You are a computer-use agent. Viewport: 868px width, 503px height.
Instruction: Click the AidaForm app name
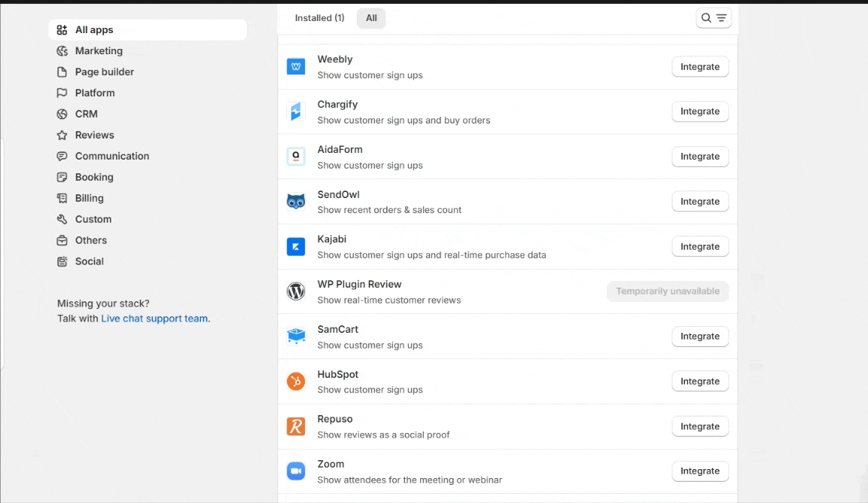340,150
